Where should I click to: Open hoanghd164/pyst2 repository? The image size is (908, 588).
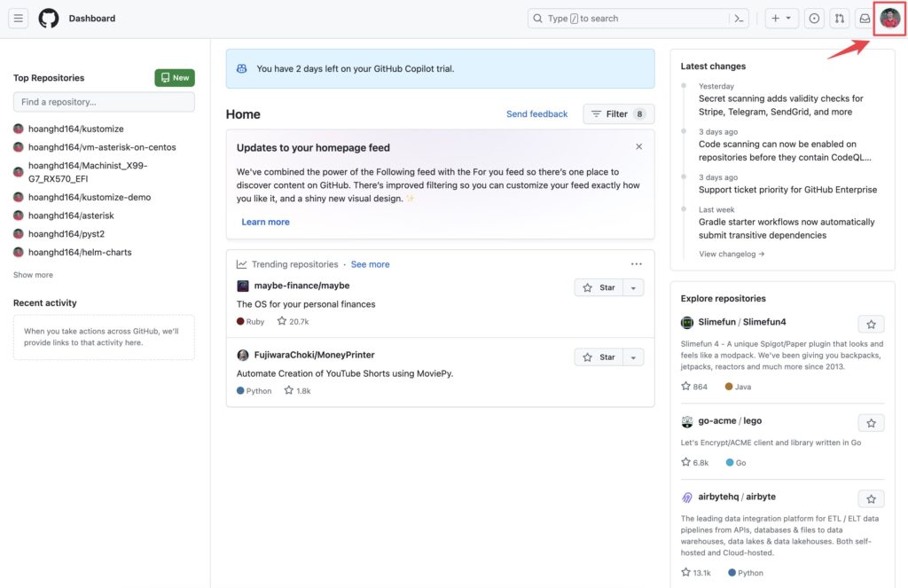pos(67,234)
